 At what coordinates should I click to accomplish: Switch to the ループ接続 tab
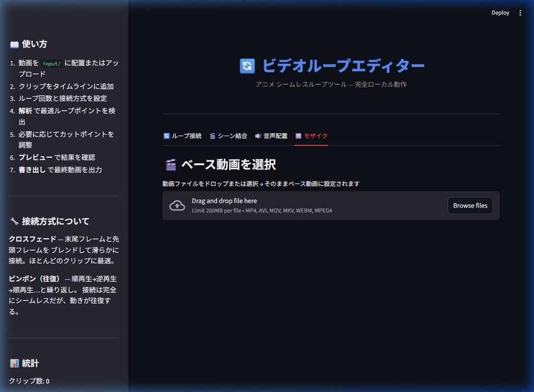point(181,136)
